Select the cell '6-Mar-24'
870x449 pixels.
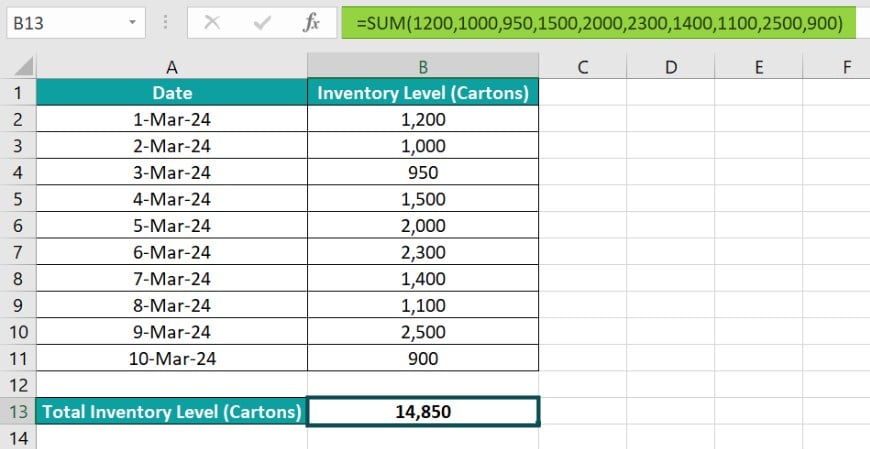(x=172, y=252)
